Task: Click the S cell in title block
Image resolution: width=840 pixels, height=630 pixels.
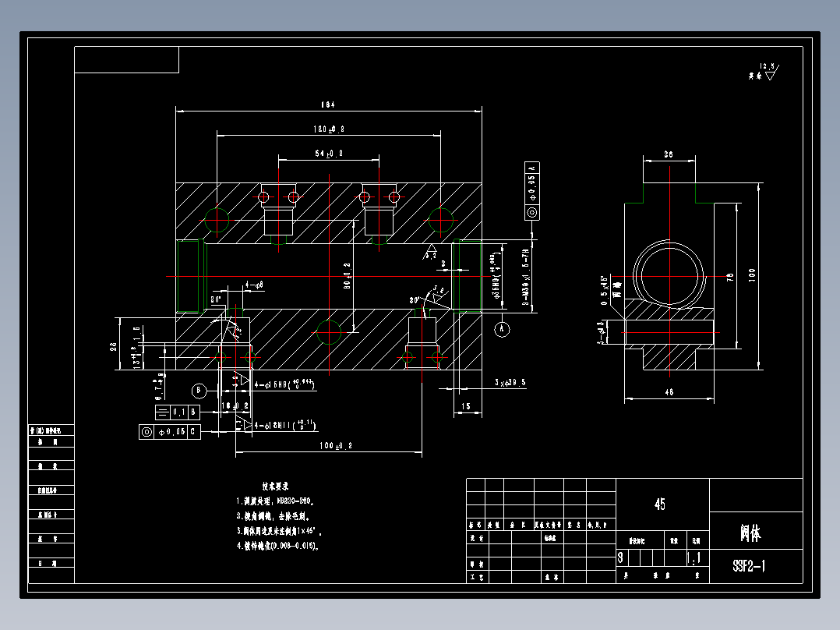Action: [x=621, y=557]
